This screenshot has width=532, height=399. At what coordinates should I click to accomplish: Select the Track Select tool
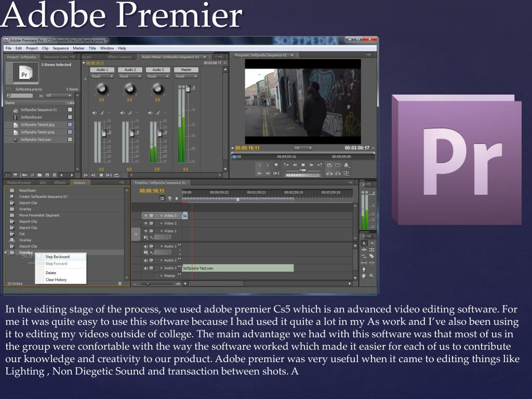(372, 243)
